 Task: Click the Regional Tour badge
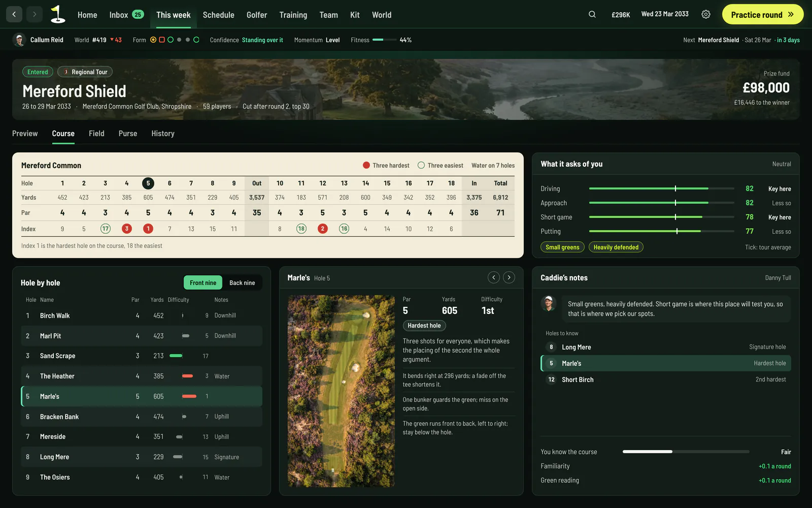85,72
